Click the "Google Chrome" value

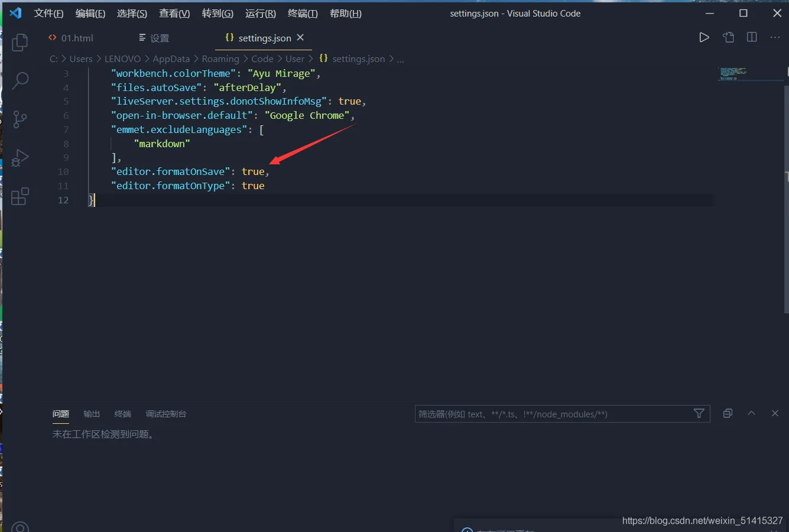pos(307,115)
